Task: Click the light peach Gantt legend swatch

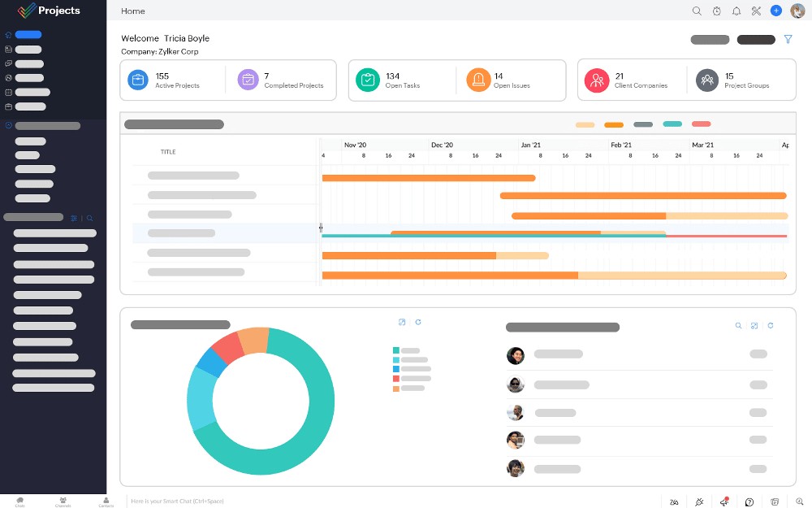Action: 585,124
